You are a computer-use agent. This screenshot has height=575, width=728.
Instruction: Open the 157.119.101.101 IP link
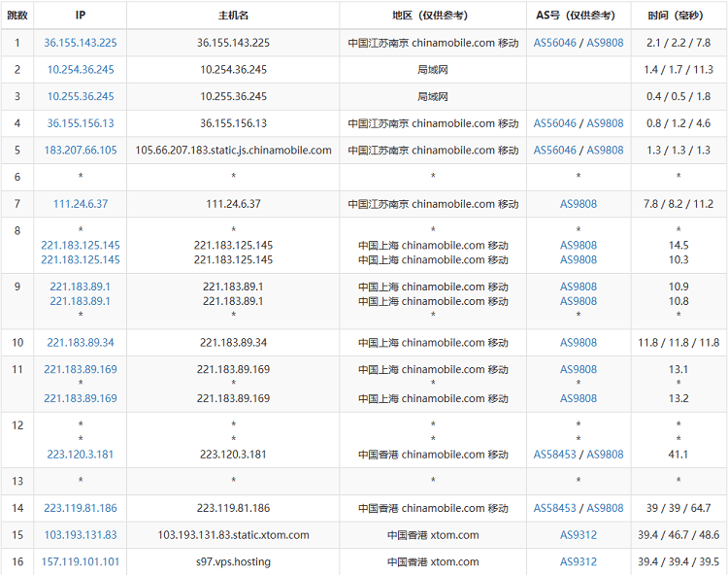coord(81,562)
